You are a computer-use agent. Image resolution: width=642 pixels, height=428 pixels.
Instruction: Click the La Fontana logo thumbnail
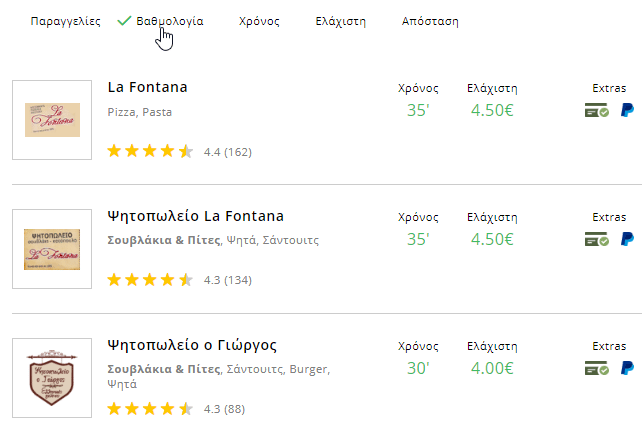(52, 120)
